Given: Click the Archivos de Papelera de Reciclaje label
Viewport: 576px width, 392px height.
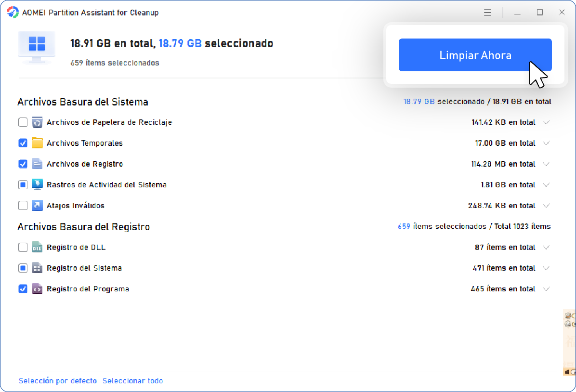Looking at the screenshot, I should click(109, 122).
